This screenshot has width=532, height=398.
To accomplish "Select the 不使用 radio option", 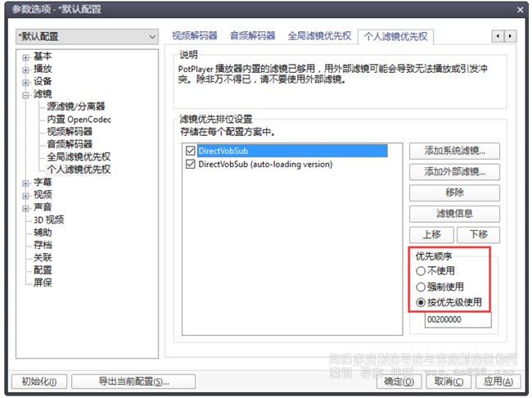I will (422, 271).
